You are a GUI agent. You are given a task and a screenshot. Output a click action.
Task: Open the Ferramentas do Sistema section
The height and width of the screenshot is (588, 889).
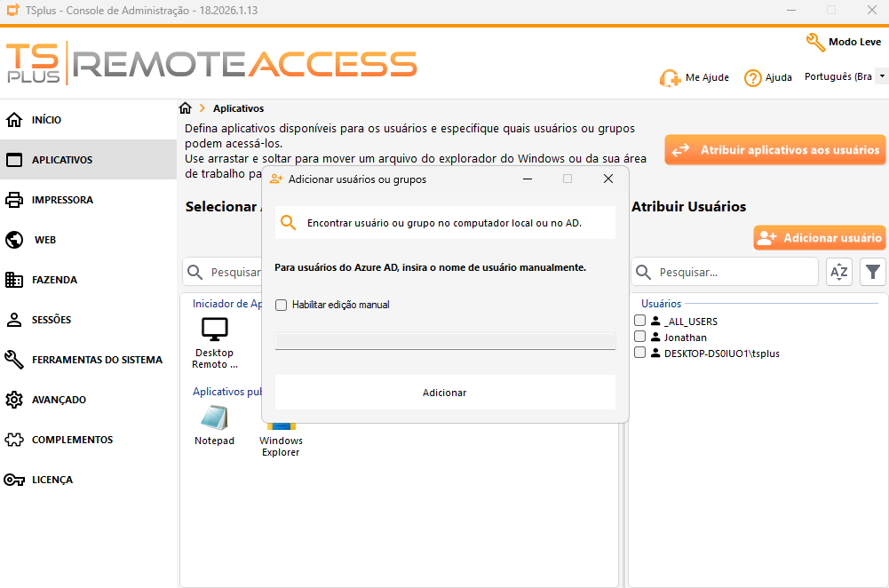tap(97, 360)
